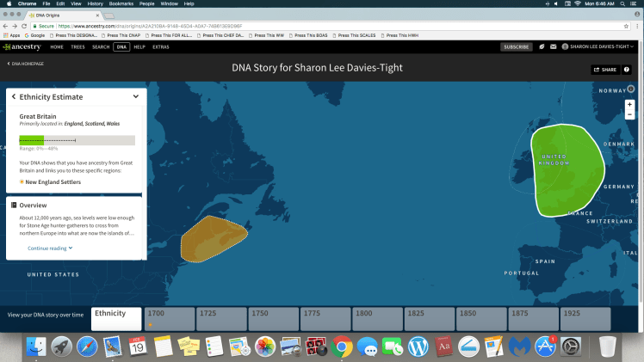Screen dimensions: 644x362
Task: Zoom in the map with plus button
Action: [x=630, y=104]
